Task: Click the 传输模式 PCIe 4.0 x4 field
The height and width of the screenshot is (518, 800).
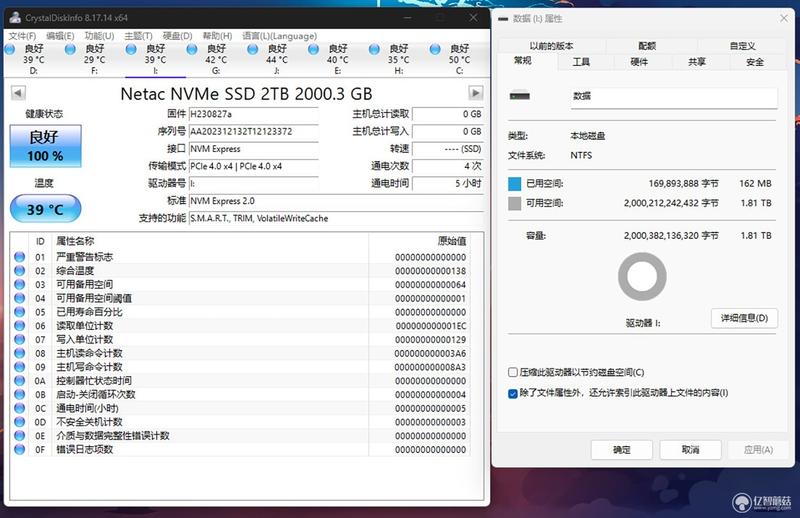Action: coord(254,166)
